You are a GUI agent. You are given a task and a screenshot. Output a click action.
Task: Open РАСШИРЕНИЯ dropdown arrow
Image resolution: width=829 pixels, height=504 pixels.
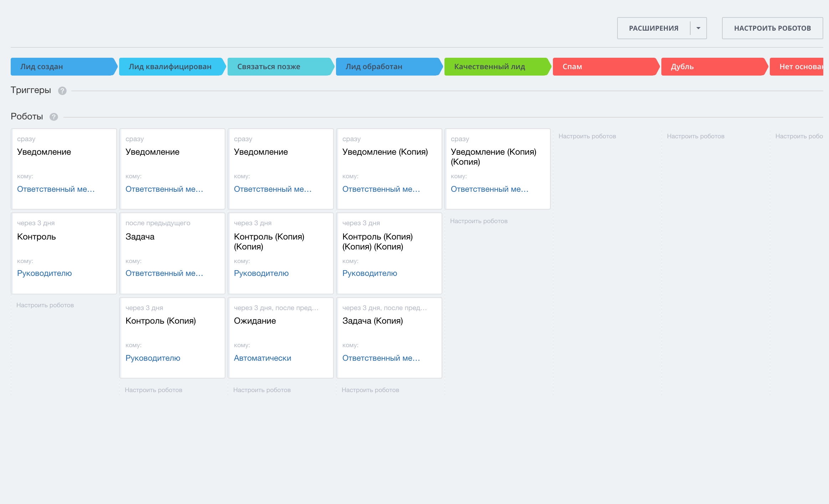698,28
